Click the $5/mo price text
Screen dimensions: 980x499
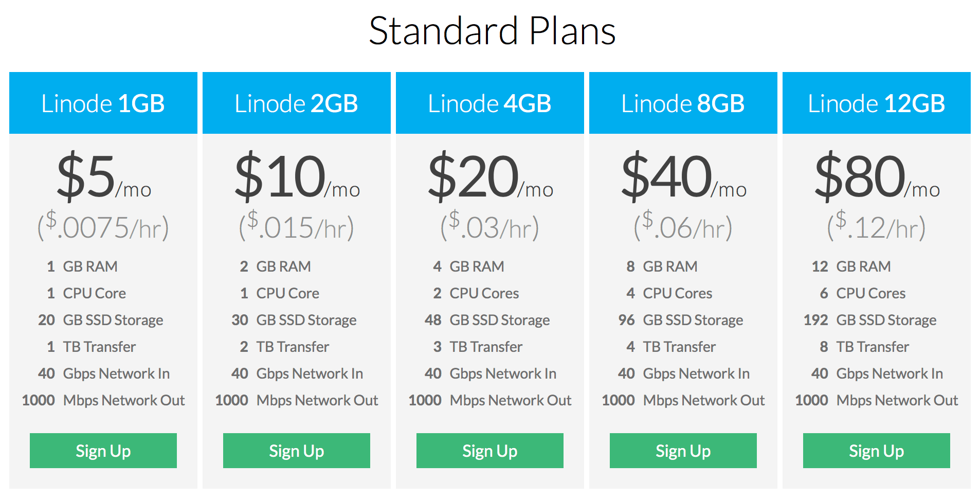coord(104,176)
